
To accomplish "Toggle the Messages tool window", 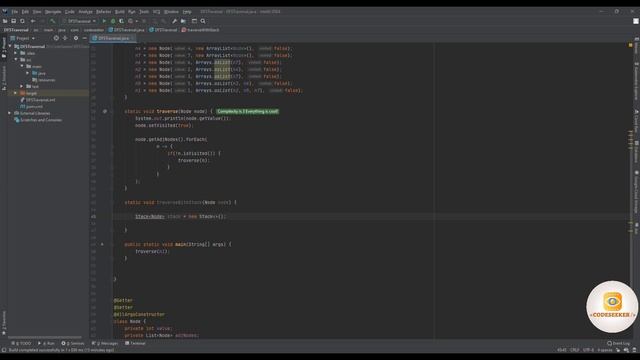I will pyautogui.click(x=105, y=343).
